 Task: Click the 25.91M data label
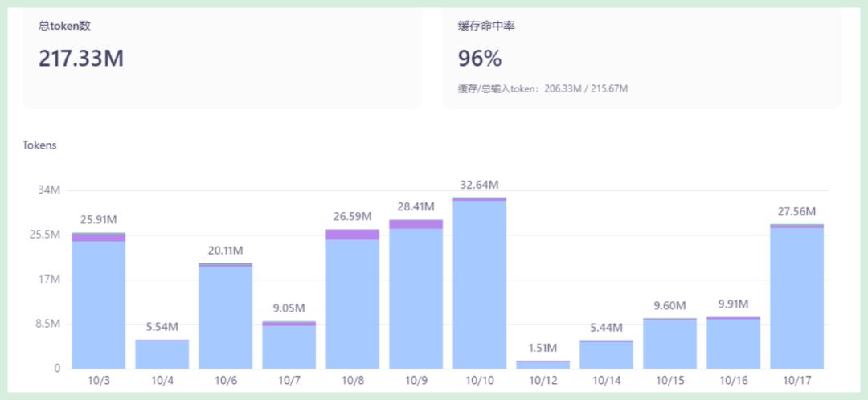pyautogui.click(x=99, y=219)
